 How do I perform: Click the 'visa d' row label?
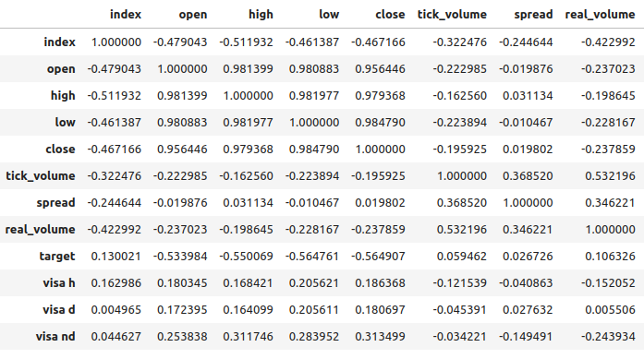[59, 309]
